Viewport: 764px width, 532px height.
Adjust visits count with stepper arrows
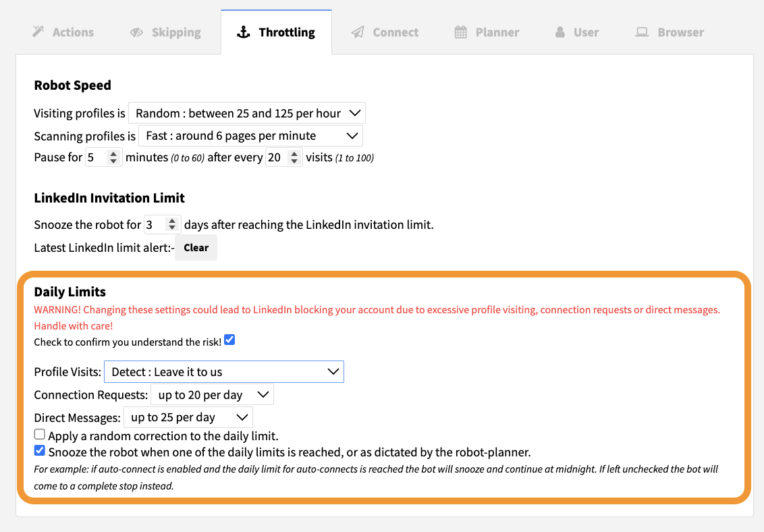click(x=294, y=157)
